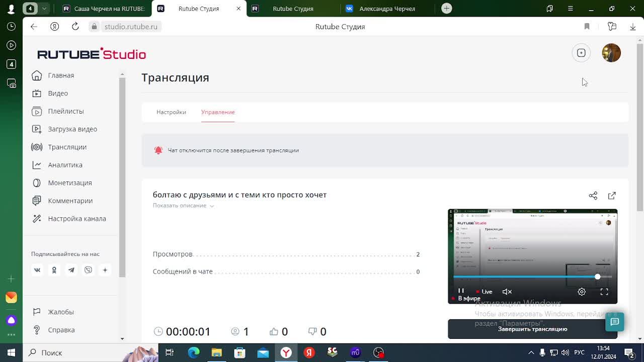
Task: Open the browser profile icon
Action: point(11,9)
